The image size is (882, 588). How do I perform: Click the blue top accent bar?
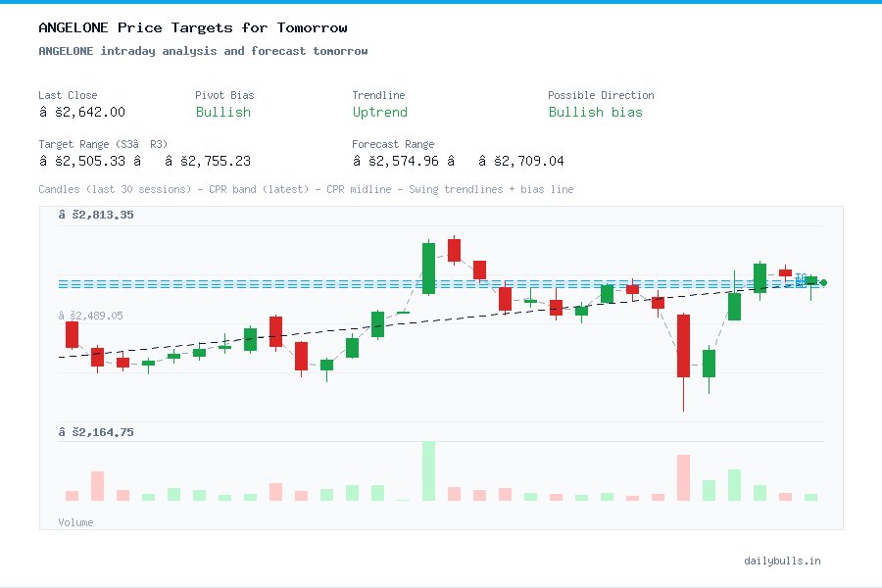(441, 3)
